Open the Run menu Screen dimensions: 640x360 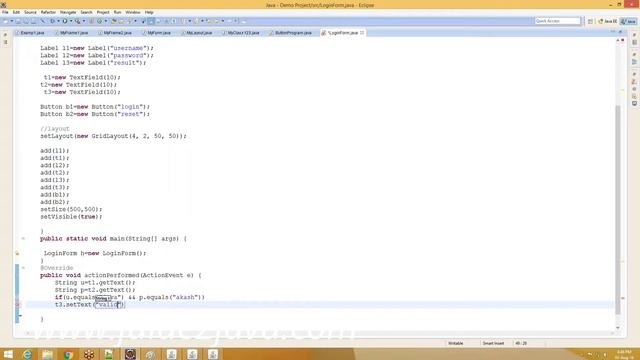tap(118, 12)
